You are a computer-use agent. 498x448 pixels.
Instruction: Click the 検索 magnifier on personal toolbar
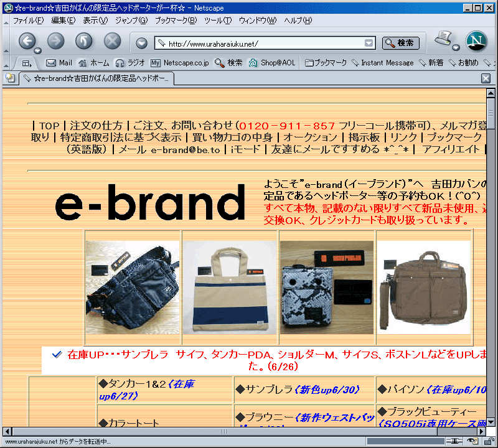click(x=228, y=63)
